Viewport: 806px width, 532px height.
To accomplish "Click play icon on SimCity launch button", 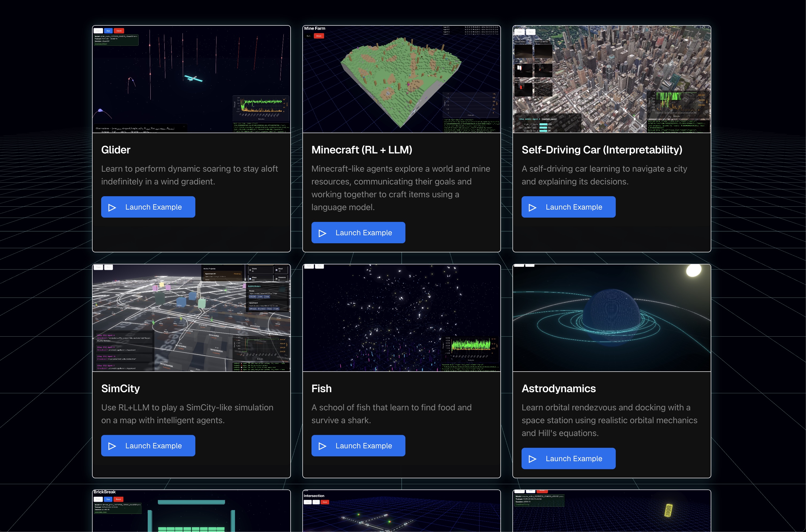I will pyautogui.click(x=112, y=446).
